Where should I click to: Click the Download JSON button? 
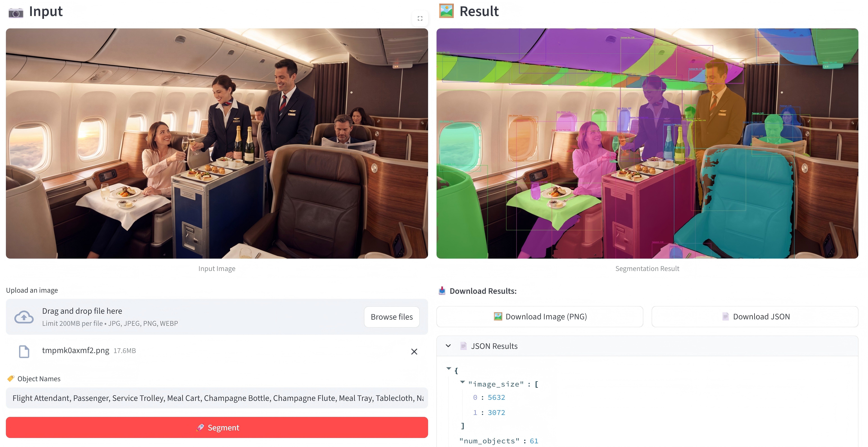pyautogui.click(x=755, y=316)
